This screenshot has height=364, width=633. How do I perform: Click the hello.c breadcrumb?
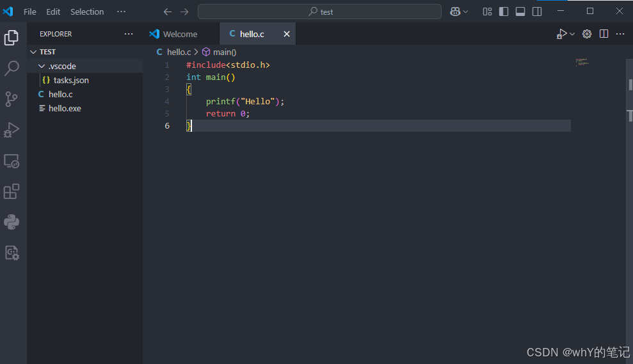pyautogui.click(x=179, y=52)
